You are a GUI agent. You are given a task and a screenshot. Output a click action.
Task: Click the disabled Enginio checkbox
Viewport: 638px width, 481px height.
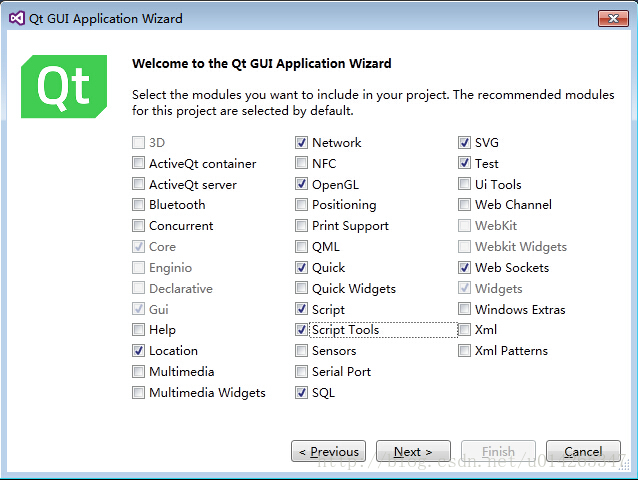coord(138,267)
